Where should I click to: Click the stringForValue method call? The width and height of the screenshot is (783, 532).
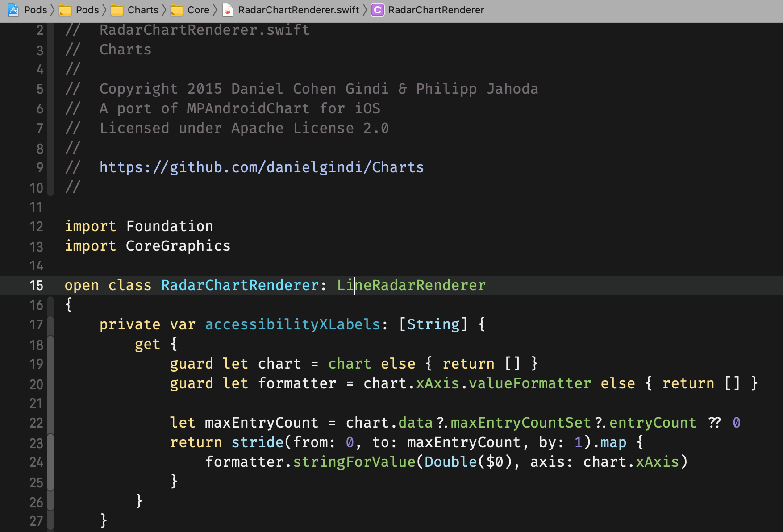(x=354, y=462)
